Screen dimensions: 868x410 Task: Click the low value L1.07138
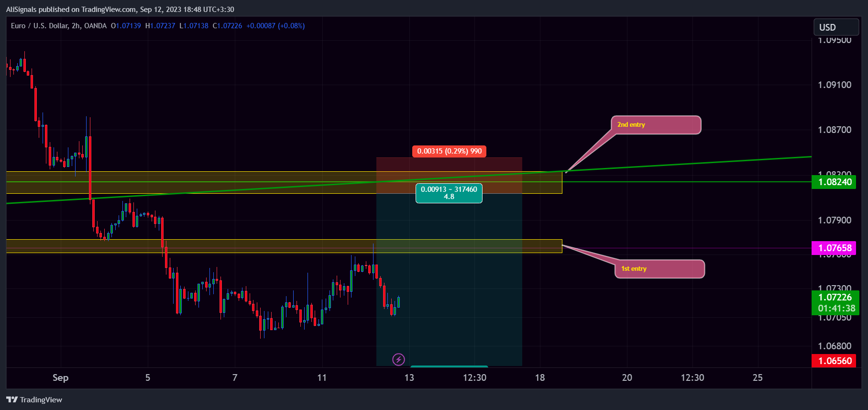tap(194, 26)
